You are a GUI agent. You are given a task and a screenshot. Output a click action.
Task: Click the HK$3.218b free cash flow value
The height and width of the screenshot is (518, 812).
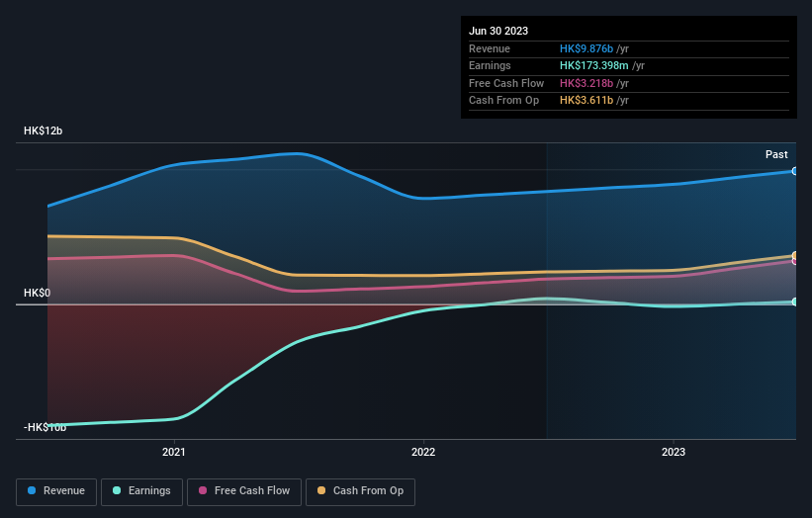click(x=586, y=83)
